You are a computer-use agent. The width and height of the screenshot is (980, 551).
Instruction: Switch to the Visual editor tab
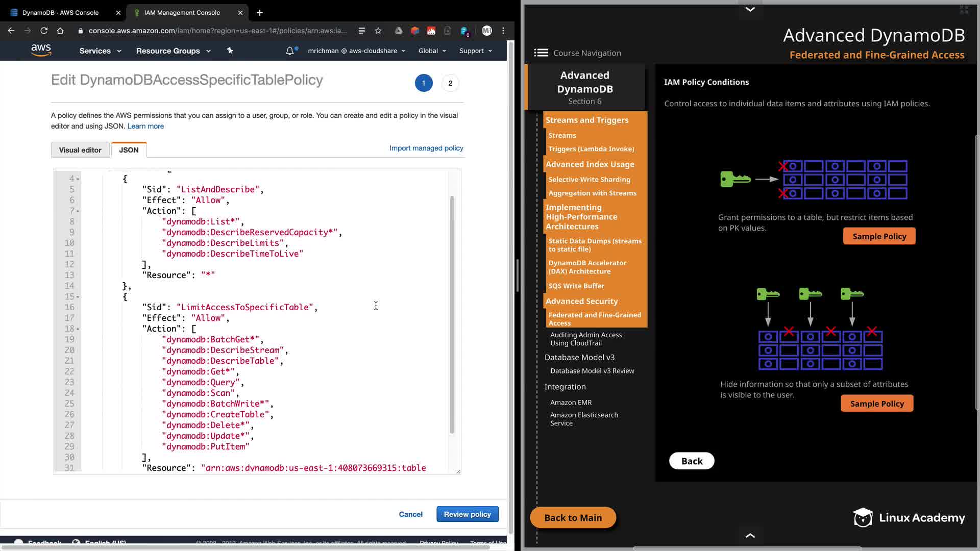(x=80, y=150)
